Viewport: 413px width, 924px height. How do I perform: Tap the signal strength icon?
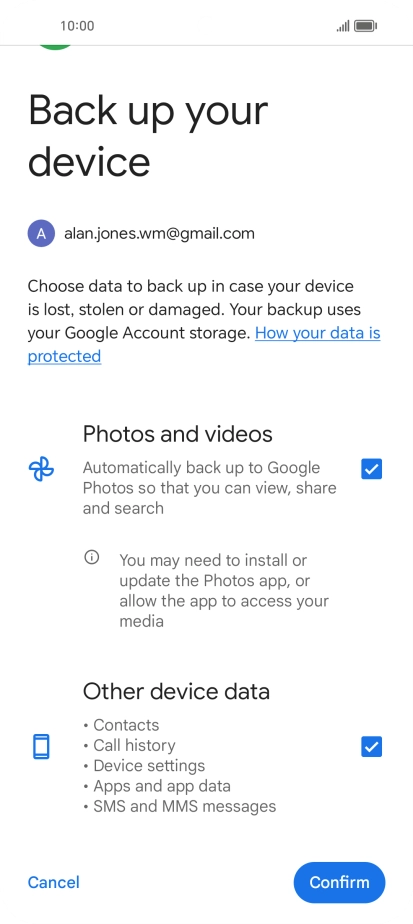pyautogui.click(x=343, y=26)
